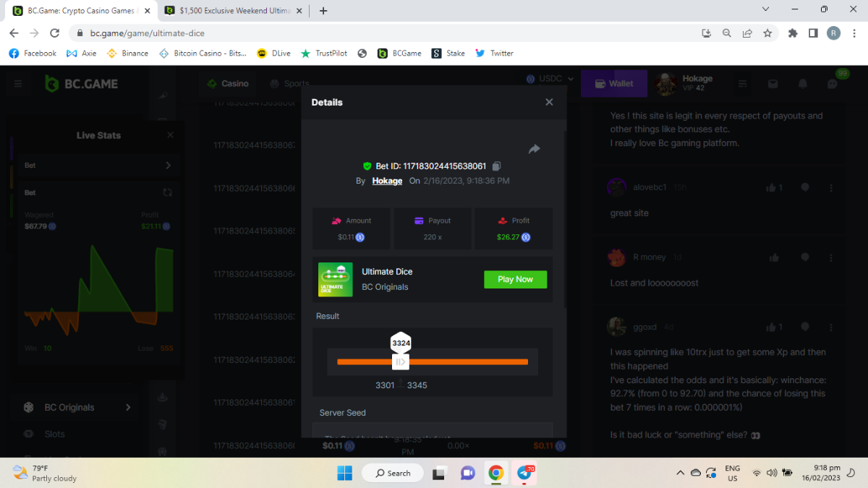Expand the Bet row in Live Stats

coord(168,166)
